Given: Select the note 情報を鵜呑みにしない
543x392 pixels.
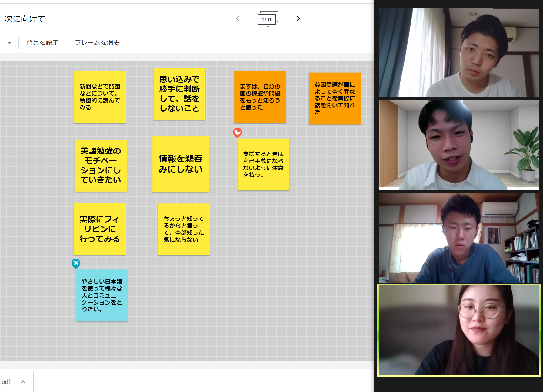Looking at the screenshot, I should click(x=181, y=164).
